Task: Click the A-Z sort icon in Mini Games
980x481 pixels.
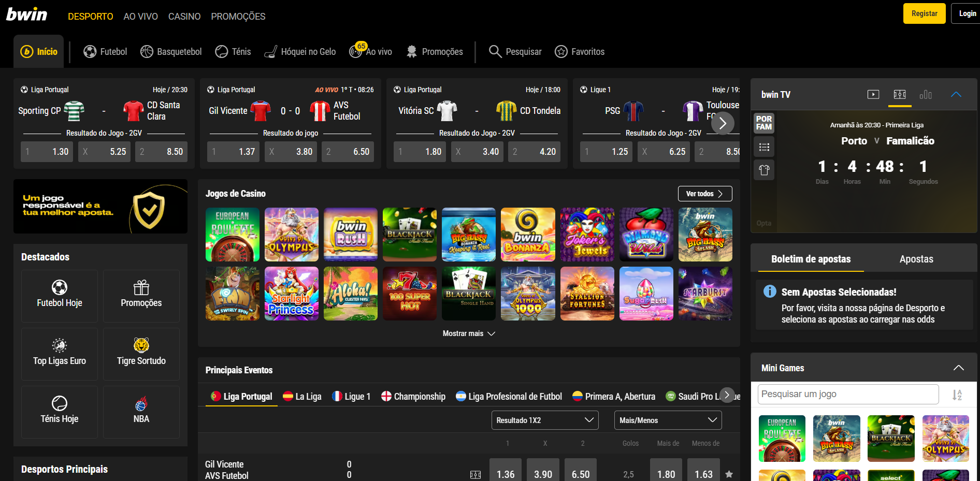Action: pyautogui.click(x=957, y=395)
